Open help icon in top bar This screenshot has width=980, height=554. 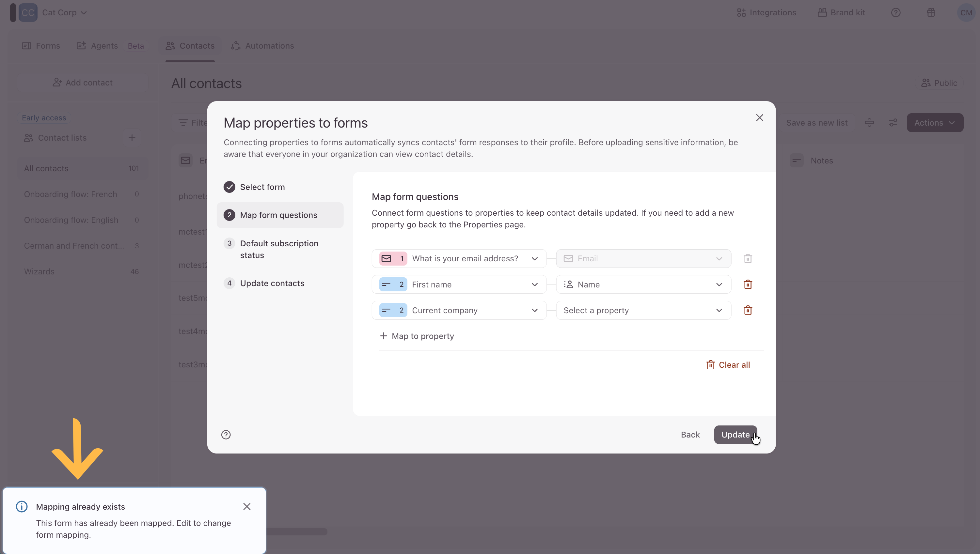point(895,12)
